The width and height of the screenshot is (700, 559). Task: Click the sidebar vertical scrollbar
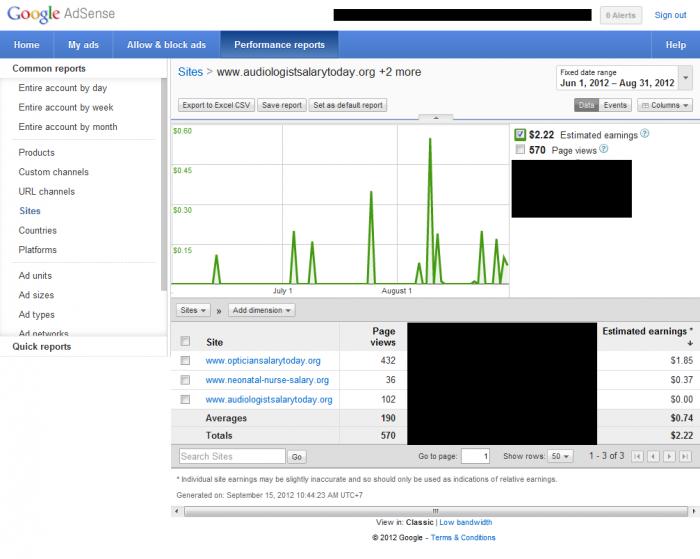(x=164, y=184)
